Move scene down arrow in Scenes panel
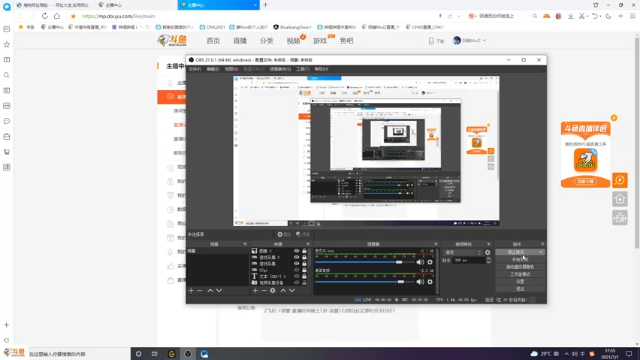The height and width of the screenshot is (360, 640). (x=219, y=291)
